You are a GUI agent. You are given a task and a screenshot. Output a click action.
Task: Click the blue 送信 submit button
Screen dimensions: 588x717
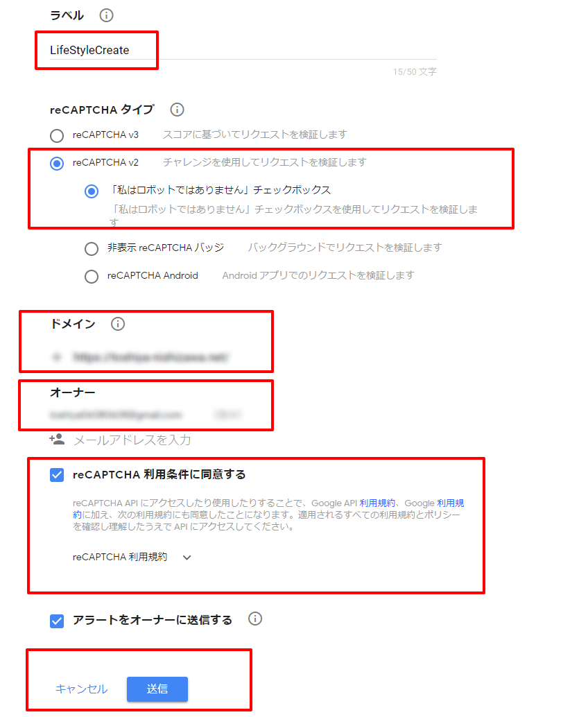click(x=157, y=689)
